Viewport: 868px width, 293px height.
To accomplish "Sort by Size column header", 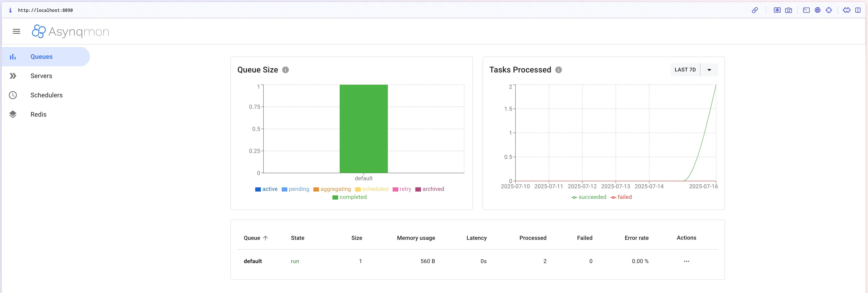I will [x=357, y=238].
